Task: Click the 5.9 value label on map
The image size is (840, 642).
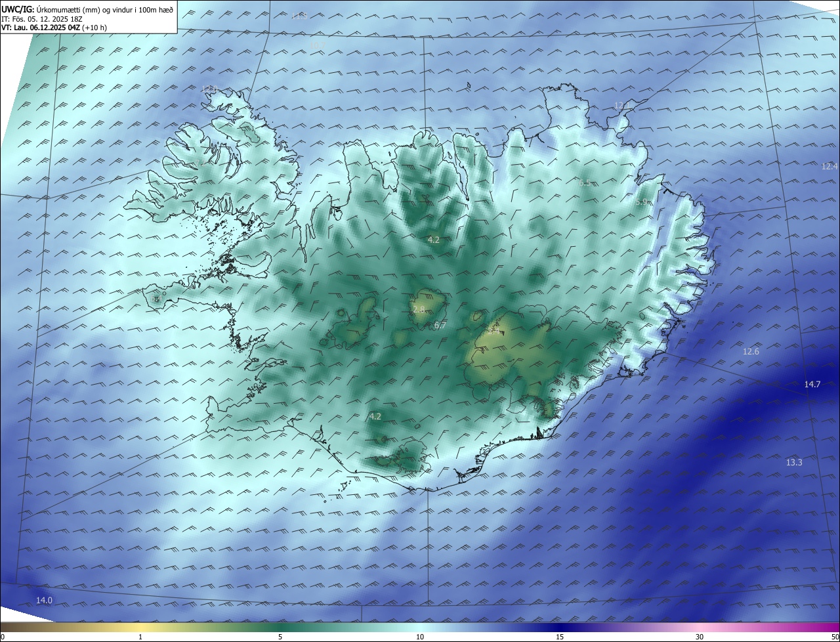Action: 642,202
